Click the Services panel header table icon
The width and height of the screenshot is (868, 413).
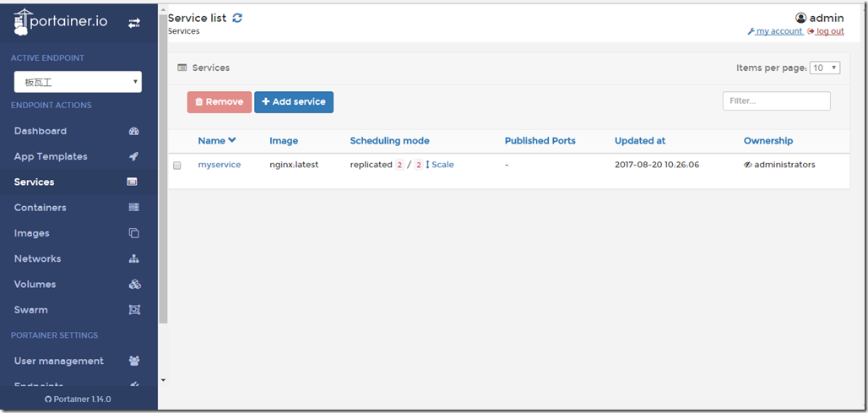click(x=182, y=68)
